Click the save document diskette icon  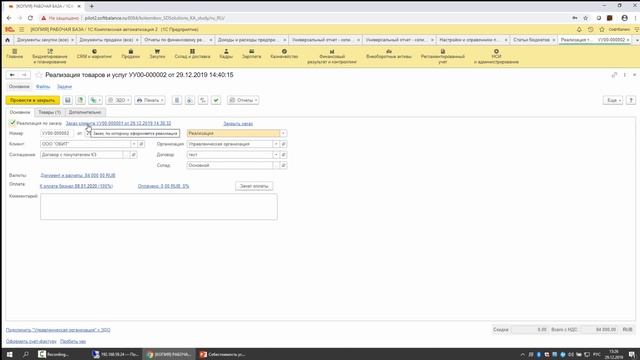point(68,100)
